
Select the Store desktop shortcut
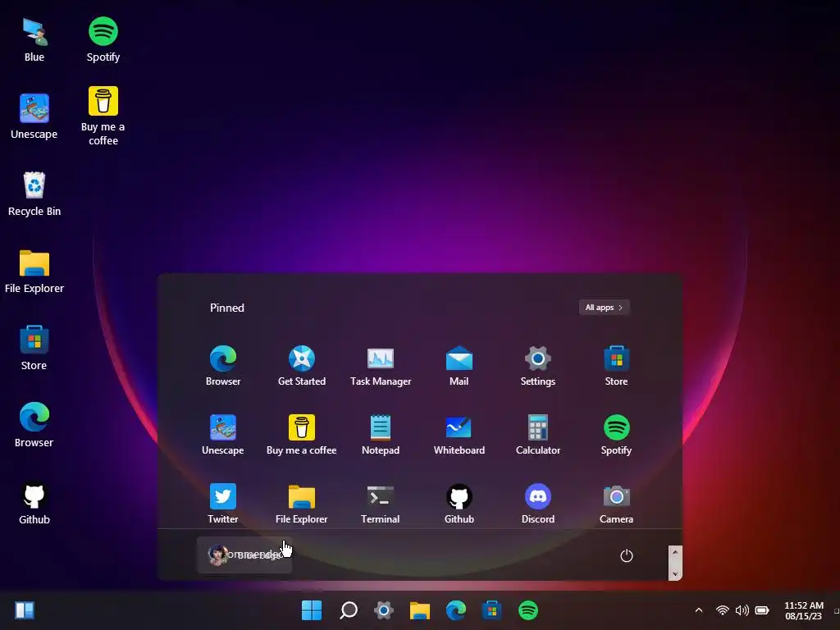pyautogui.click(x=34, y=348)
